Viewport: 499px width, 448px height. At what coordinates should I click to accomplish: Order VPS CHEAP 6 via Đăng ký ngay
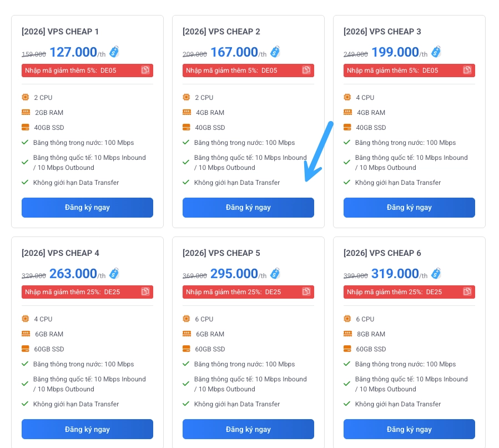point(409,429)
